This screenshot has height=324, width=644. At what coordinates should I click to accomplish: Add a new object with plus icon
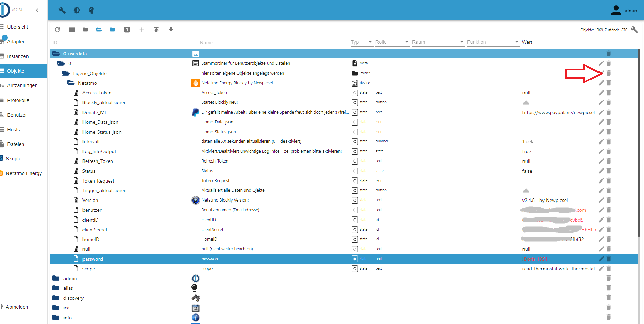142,30
